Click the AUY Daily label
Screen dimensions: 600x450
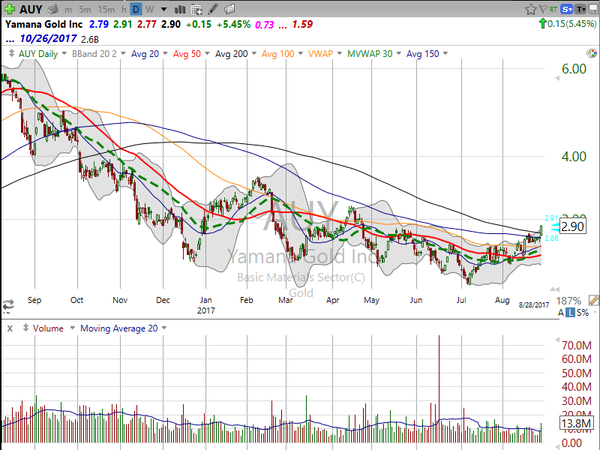(x=38, y=54)
